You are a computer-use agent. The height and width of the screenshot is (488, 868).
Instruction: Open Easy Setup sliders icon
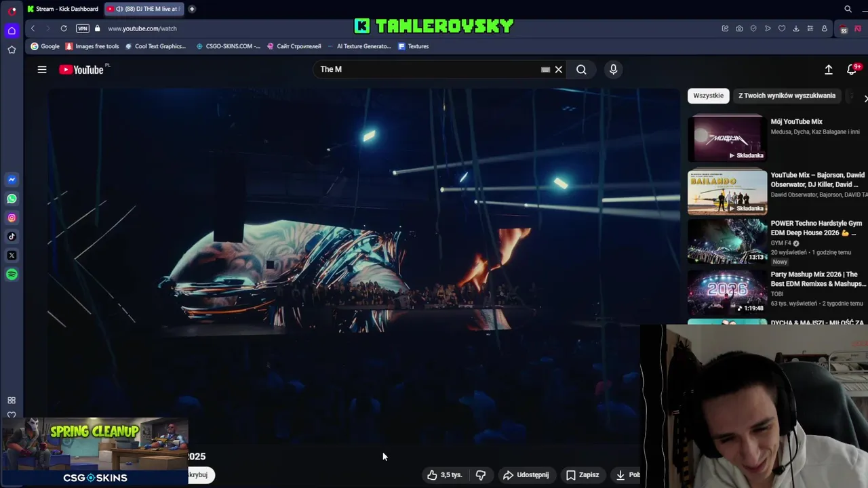pos(810,28)
